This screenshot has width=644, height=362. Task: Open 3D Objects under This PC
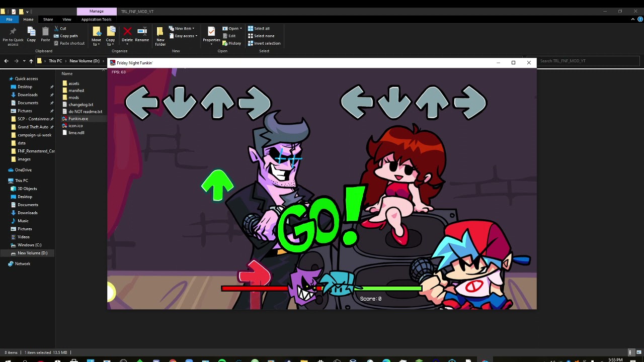pyautogui.click(x=27, y=189)
